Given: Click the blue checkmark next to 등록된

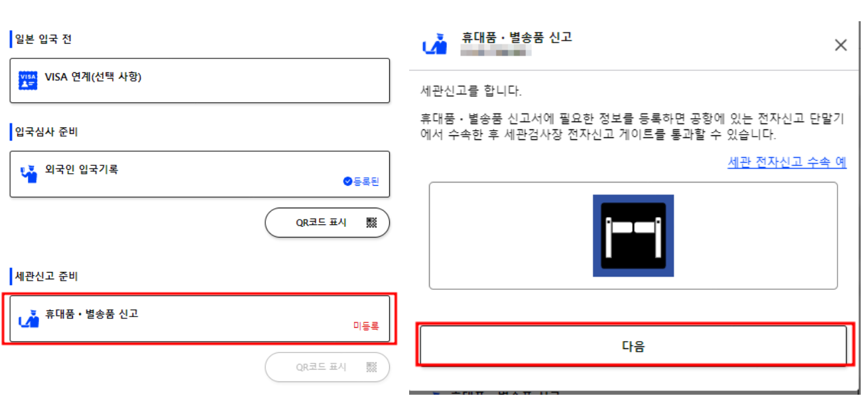Looking at the screenshot, I should click(347, 182).
